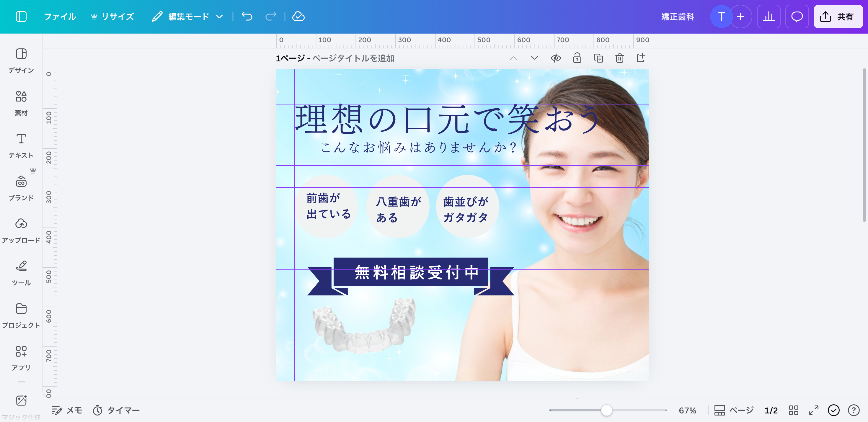Viewport: 868px width, 422px height.
Task: Toggle the sidebar panel icon at top-left
Action: [21, 16]
